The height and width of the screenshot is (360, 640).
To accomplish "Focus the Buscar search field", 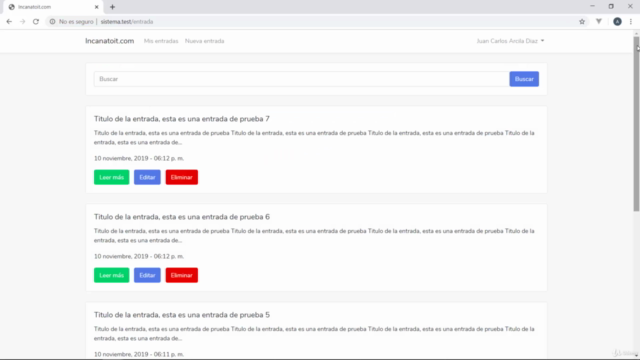I will (x=302, y=79).
